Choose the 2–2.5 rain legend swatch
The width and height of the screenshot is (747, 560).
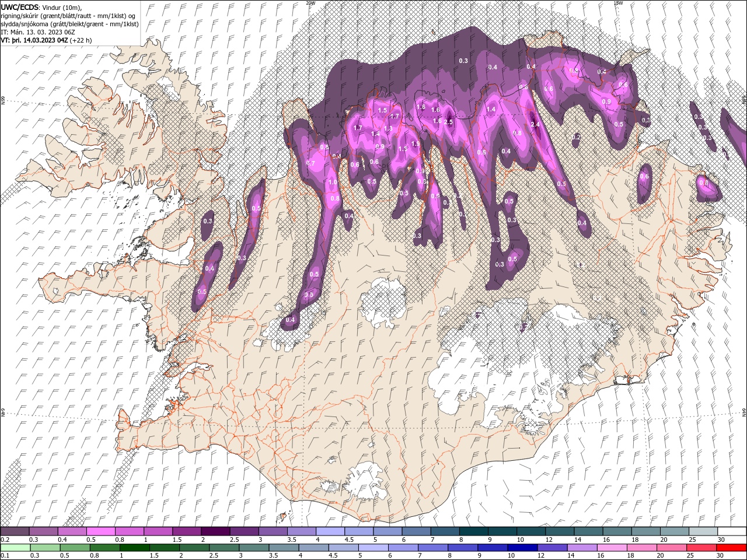point(194,548)
